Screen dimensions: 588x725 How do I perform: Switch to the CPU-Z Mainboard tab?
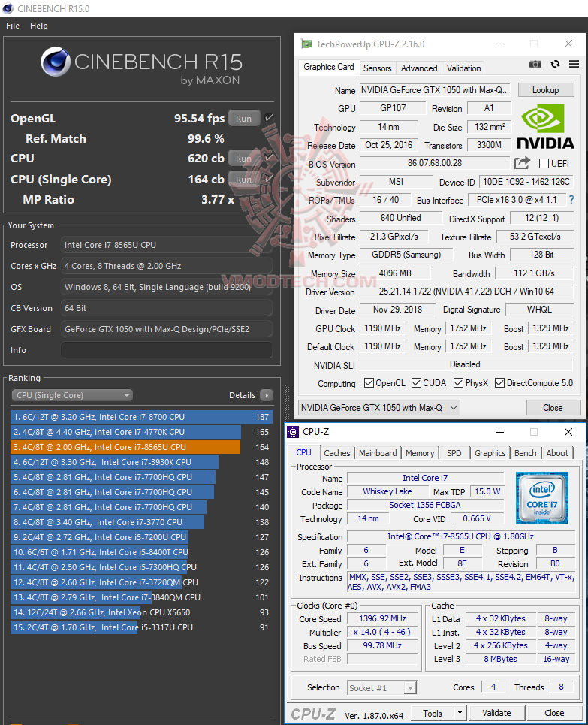pyautogui.click(x=378, y=453)
